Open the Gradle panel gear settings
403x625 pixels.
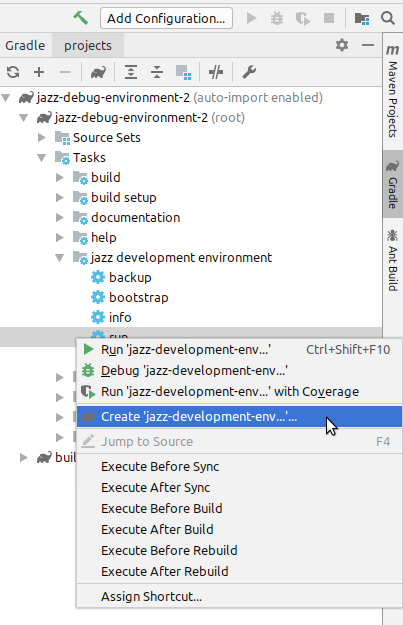point(342,45)
